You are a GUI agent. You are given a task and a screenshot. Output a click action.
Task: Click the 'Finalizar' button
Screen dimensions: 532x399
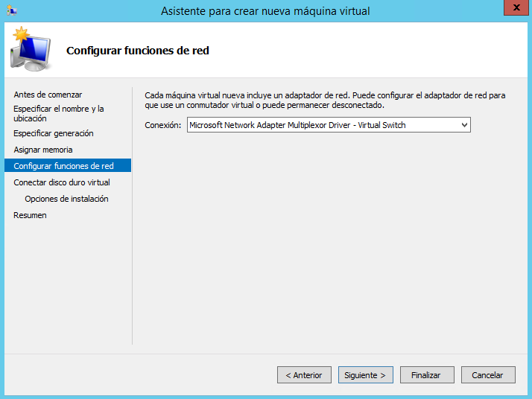tap(427, 375)
